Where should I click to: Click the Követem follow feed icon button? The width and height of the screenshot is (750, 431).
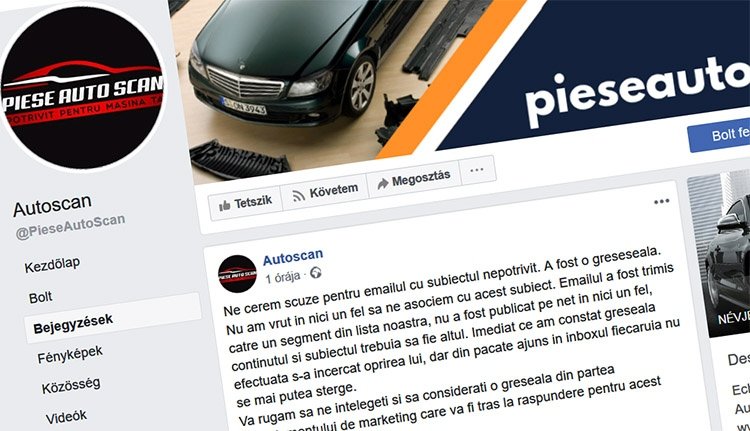point(325,192)
